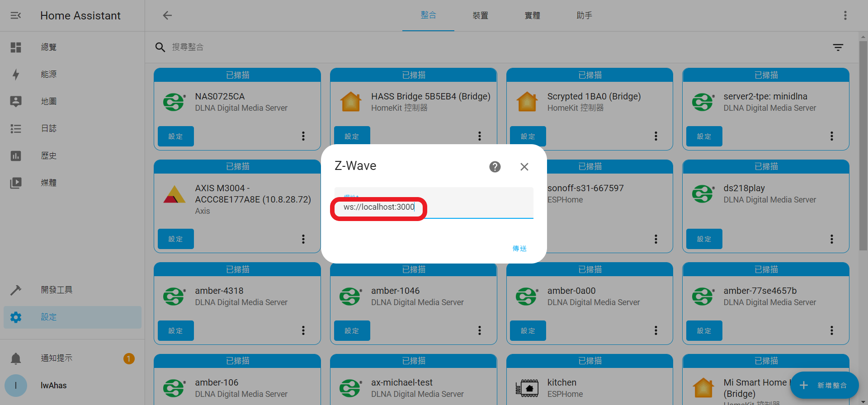Image resolution: width=868 pixels, height=405 pixels.
Task: Click 設定 on amber-1046 card
Action: 352,330
